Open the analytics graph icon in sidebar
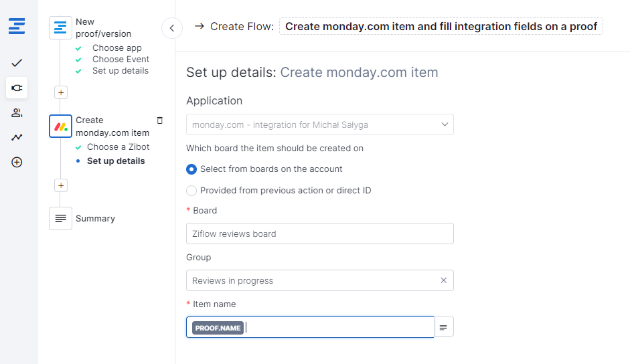Screen dimensions: 630x364 tap(17, 137)
